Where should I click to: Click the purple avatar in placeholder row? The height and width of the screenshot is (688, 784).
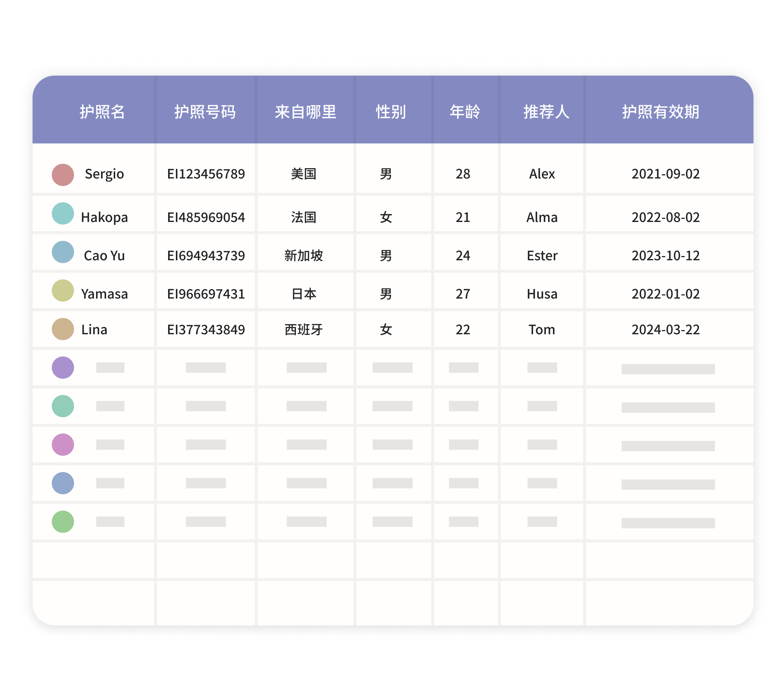point(63,367)
